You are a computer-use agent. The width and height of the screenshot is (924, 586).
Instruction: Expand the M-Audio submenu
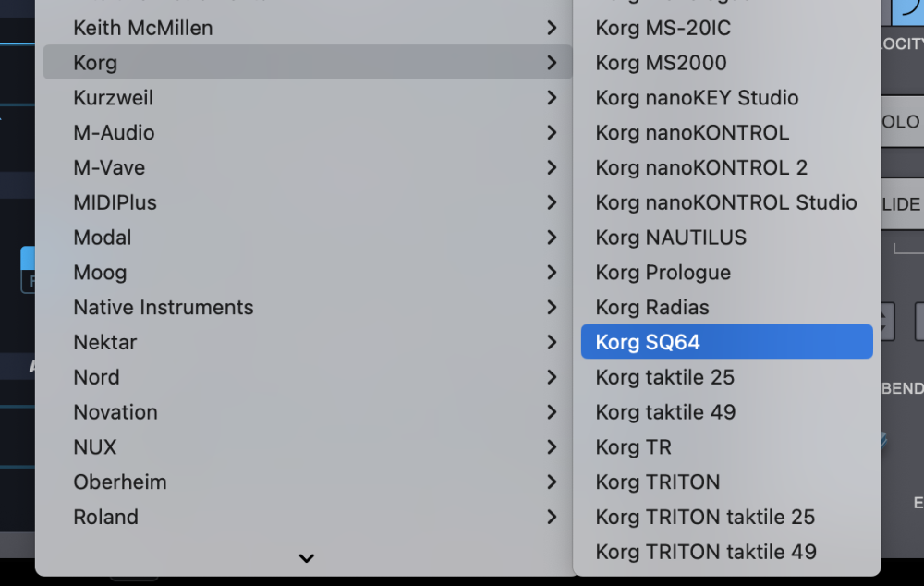(x=114, y=133)
